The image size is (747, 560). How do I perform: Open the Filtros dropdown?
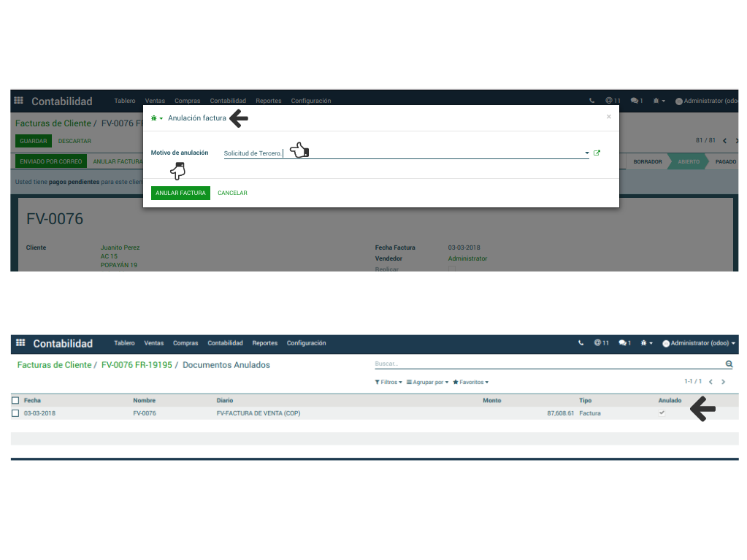tap(388, 383)
